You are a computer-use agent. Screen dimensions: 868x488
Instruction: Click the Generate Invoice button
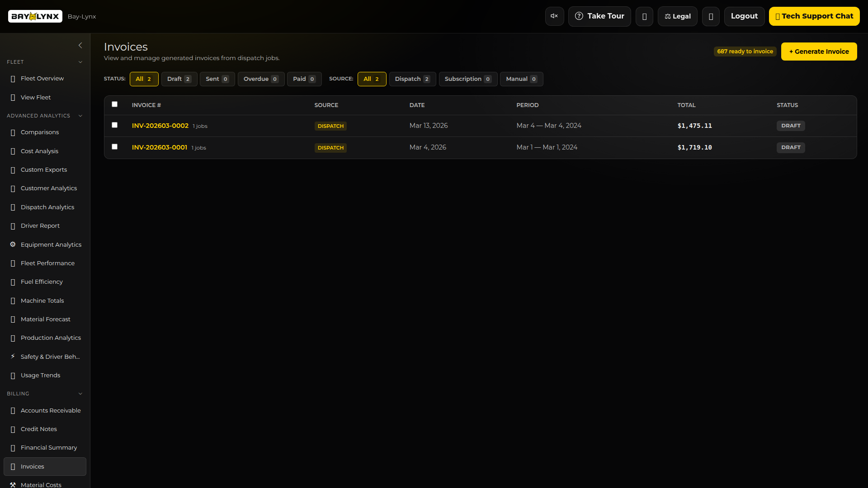click(x=819, y=52)
